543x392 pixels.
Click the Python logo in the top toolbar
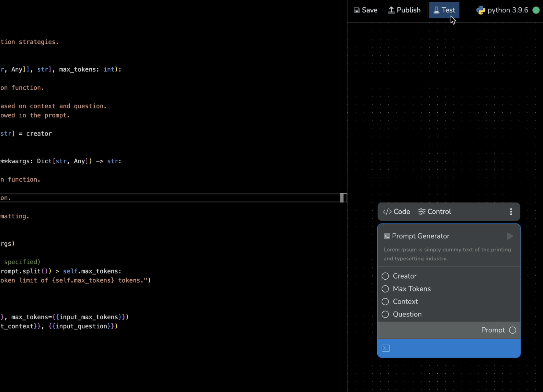point(481,10)
